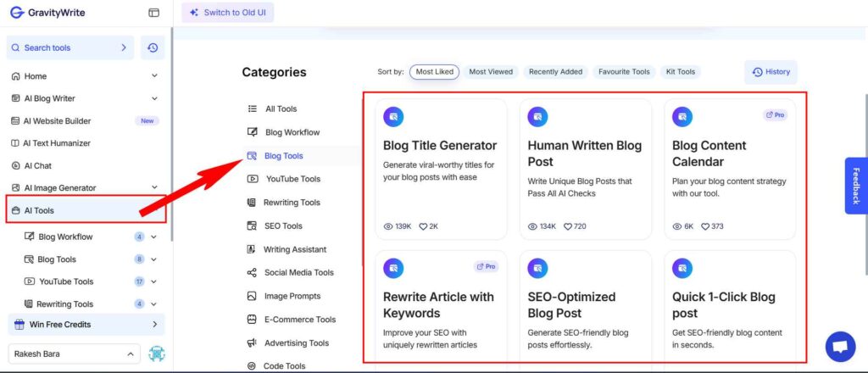Like the Blog Title Generator tool heart icon
The height and width of the screenshot is (373, 868).
coord(423,226)
